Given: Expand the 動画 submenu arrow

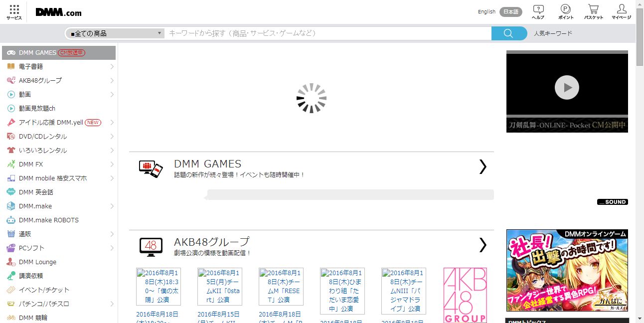Looking at the screenshot, I should click(112, 94).
